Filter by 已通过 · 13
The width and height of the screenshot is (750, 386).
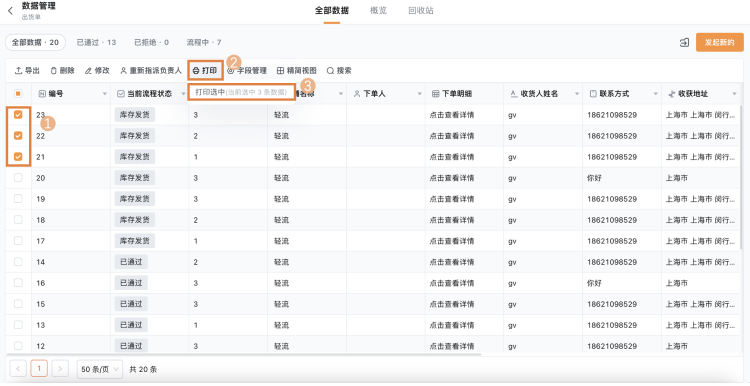tap(96, 43)
